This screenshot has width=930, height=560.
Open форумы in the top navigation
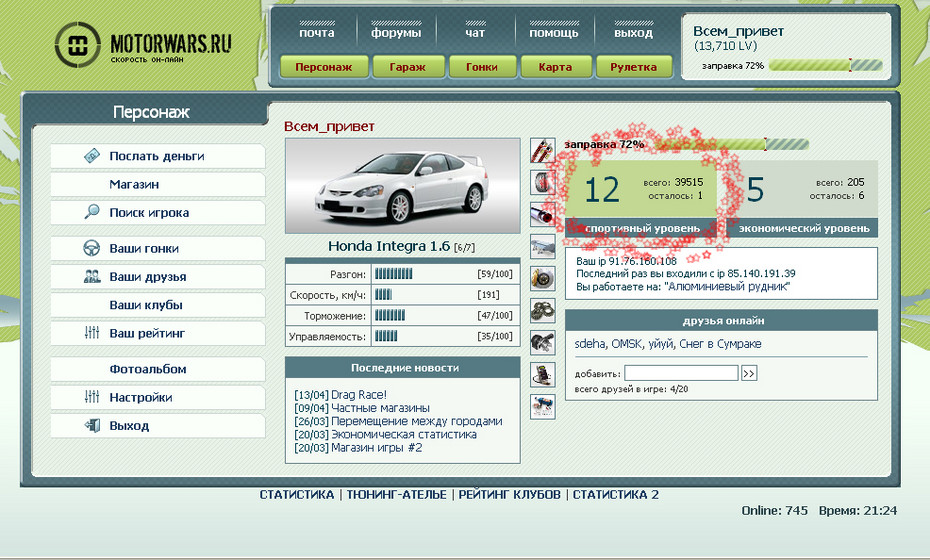click(396, 33)
